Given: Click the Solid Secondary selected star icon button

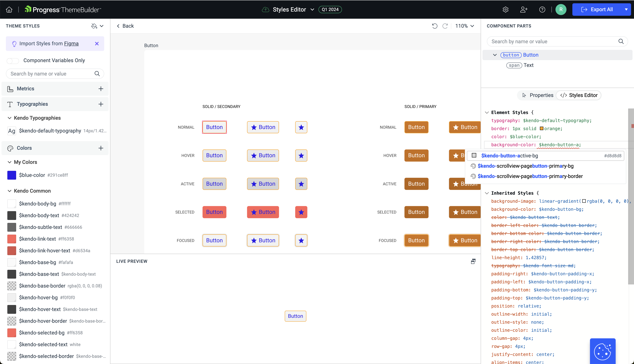Looking at the screenshot, I should 301,212.
